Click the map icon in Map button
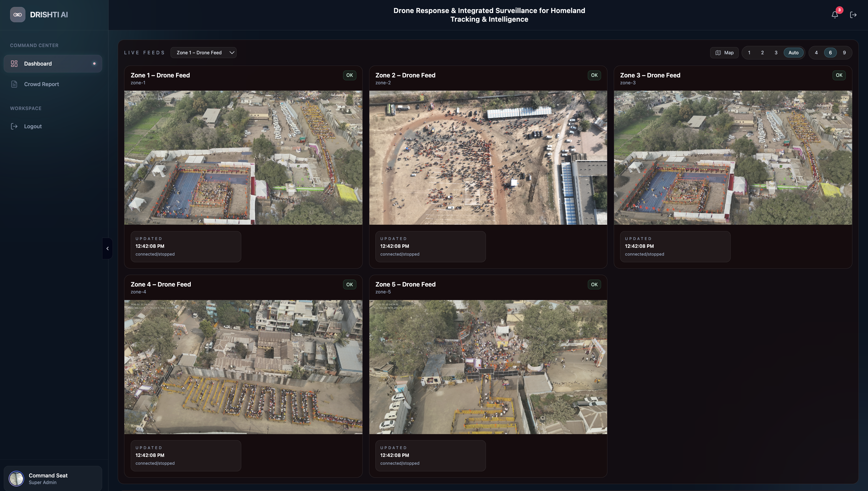Image resolution: width=868 pixels, height=491 pixels. coord(718,53)
